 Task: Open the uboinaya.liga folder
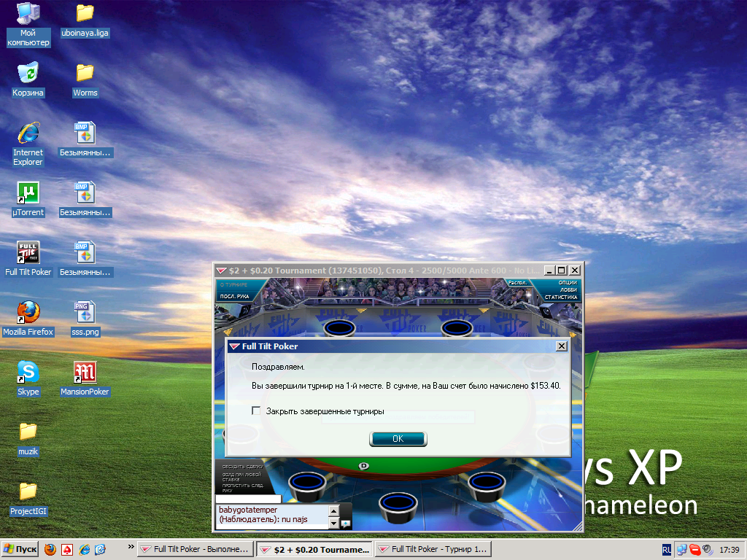(85, 20)
